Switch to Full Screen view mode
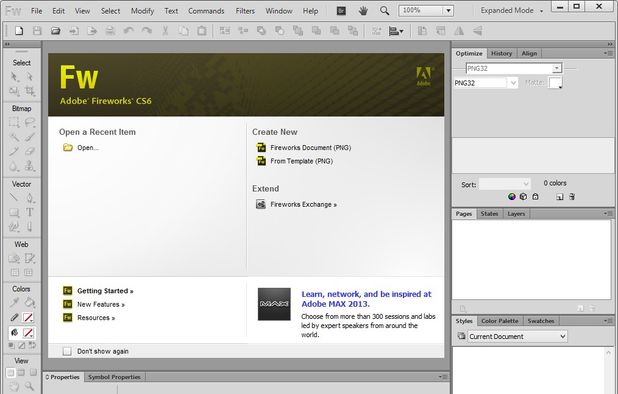This screenshot has height=394, width=618. pos(33,372)
